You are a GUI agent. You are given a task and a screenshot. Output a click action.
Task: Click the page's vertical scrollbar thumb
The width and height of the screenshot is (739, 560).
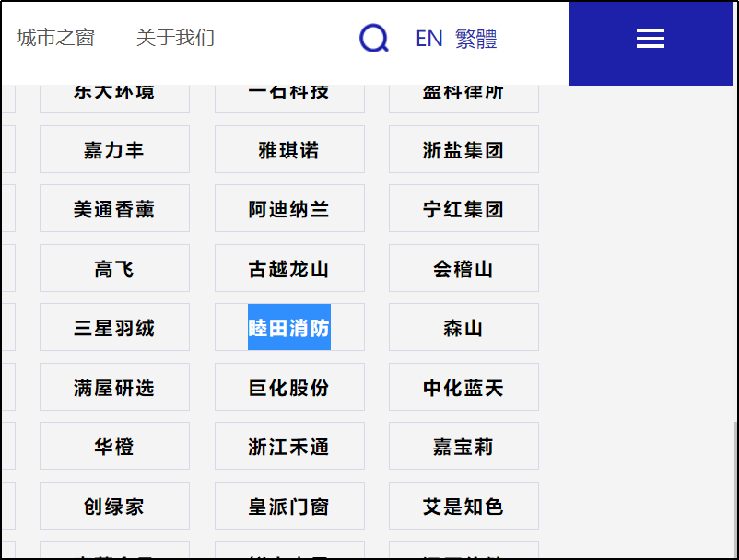click(x=735, y=490)
